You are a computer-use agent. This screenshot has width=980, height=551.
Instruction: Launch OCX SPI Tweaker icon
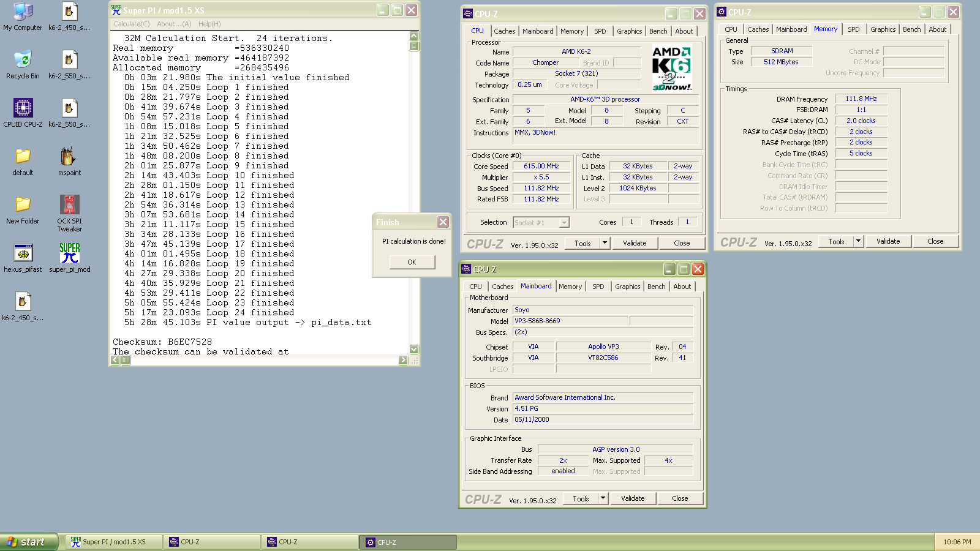[69, 214]
